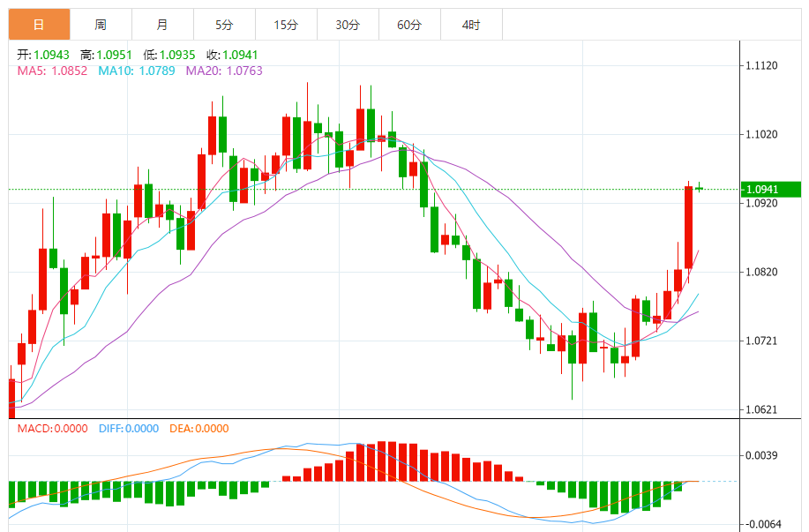The height and width of the screenshot is (532, 809).
Task: Click the 0.0039 MACD axis label
Action: pos(761,455)
